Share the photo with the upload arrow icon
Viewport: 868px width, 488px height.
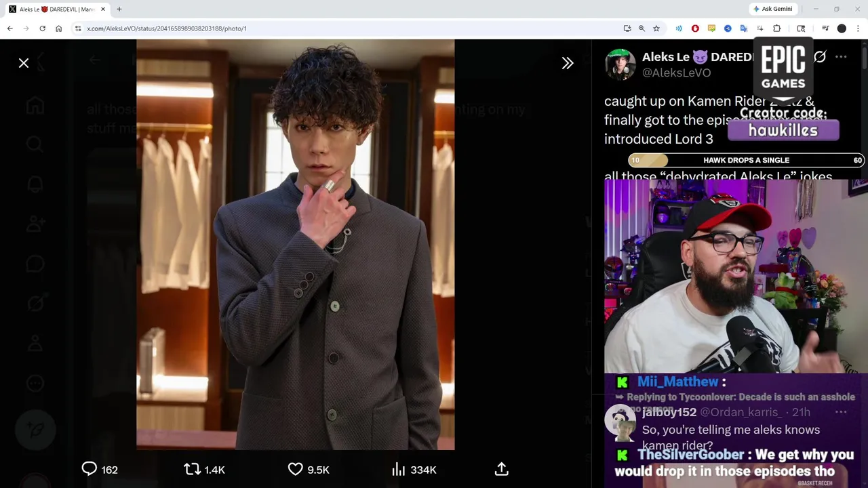pyautogui.click(x=502, y=469)
